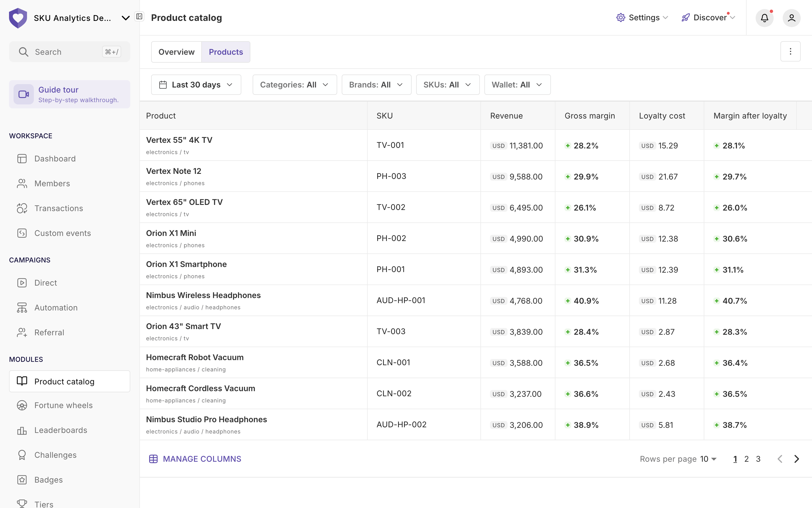This screenshot has height=508, width=812.
Task: Open the Brands: All filter
Action: tap(376, 85)
